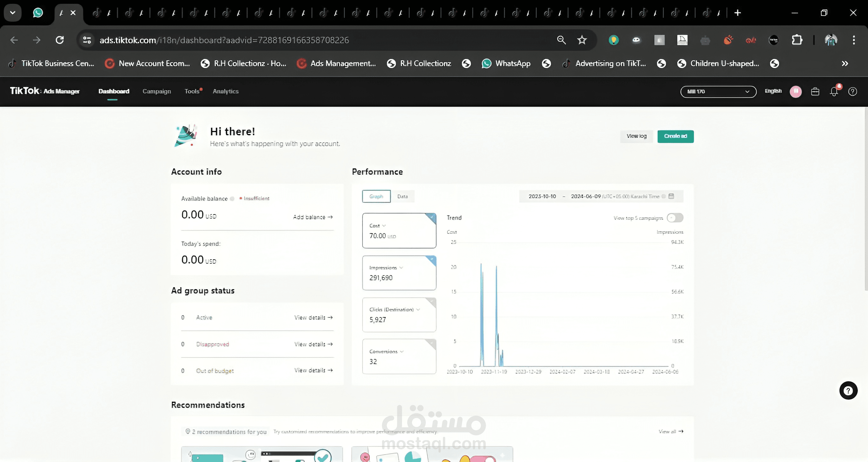This screenshot has width=868, height=462.
Task: Open the browser tab search dropdown
Action: click(x=13, y=13)
